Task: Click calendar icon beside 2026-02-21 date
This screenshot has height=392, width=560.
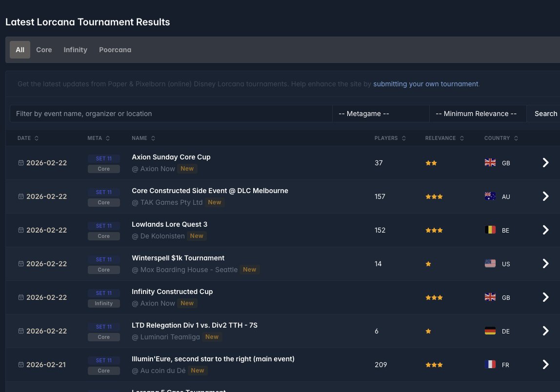Action: pos(21,365)
